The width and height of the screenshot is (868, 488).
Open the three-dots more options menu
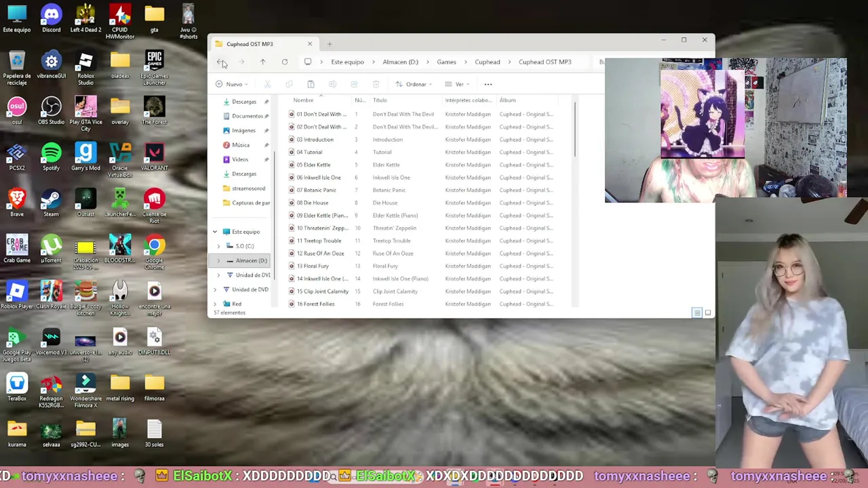pyautogui.click(x=488, y=84)
